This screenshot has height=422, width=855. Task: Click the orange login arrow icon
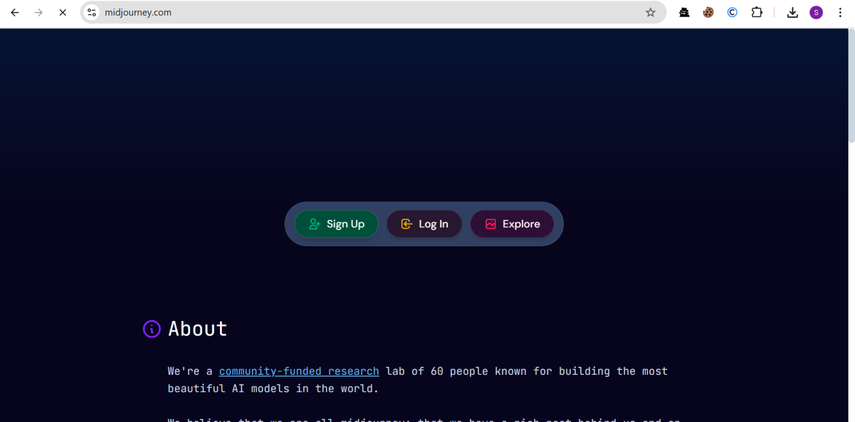click(406, 224)
